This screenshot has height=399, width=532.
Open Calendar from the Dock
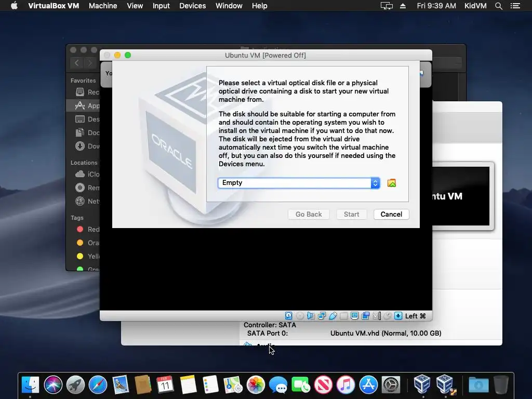coord(165,385)
